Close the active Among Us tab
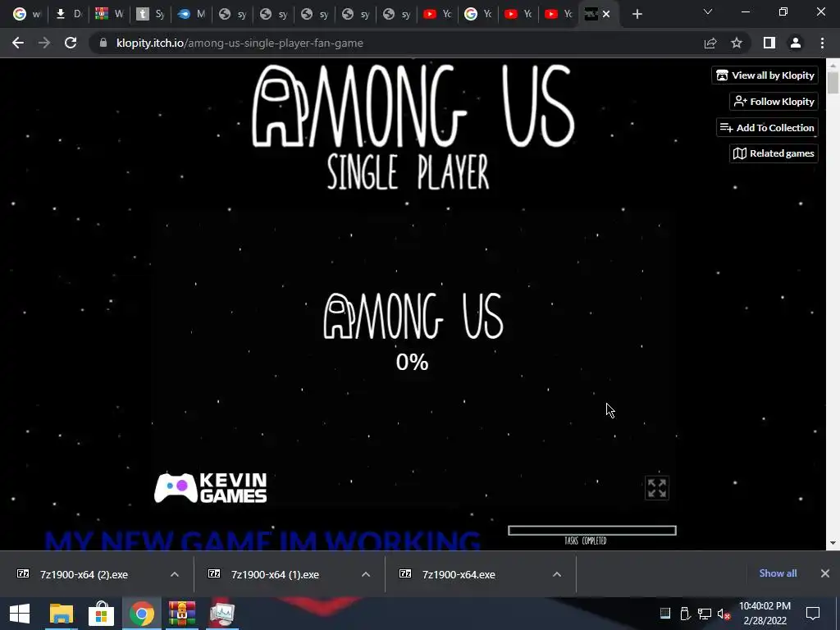Image resolution: width=840 pixels, height=630 pixels. pos(606,15)
